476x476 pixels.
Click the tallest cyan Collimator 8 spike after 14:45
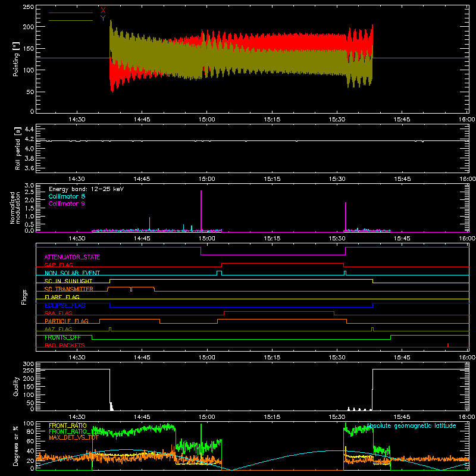pos(150,224)
